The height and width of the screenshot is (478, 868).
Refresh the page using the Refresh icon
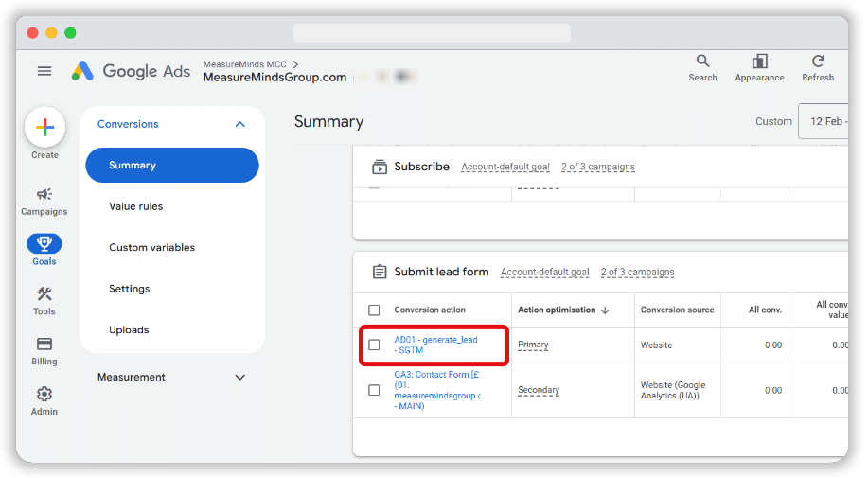(x=818, y=68)
